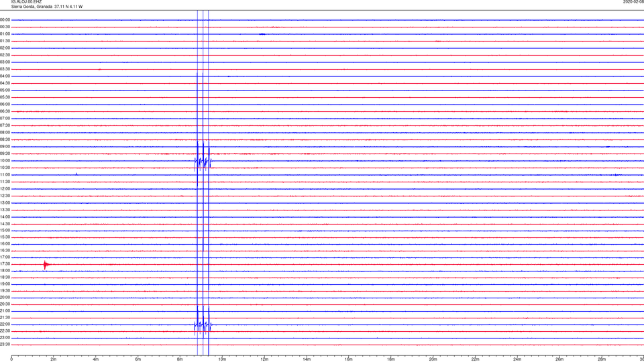Click the 14:00 trace label
The image size is (644, 362).
[5, 217]
